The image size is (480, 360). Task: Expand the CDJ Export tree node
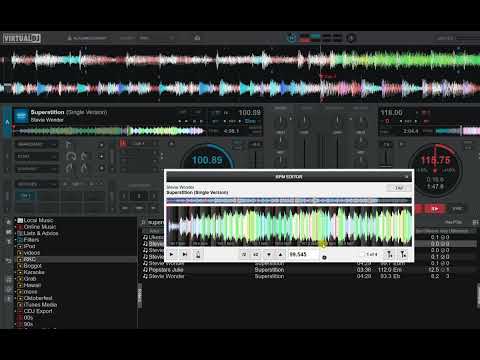click(x=15, y=311)
